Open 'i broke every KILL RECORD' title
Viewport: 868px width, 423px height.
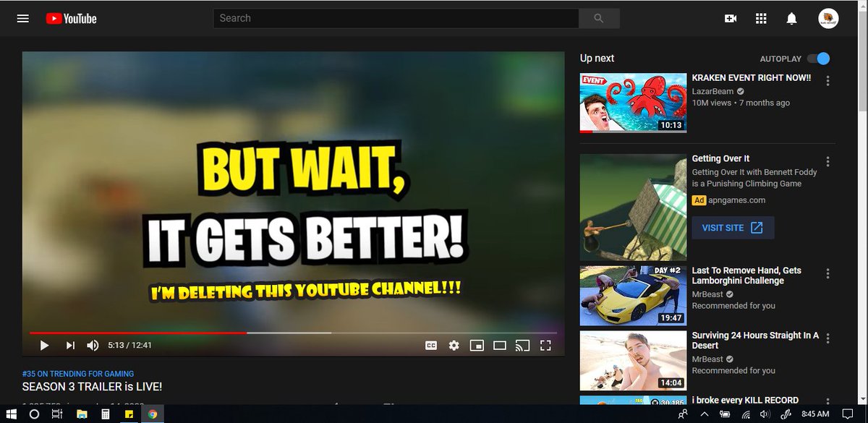(x=745, y=400)
